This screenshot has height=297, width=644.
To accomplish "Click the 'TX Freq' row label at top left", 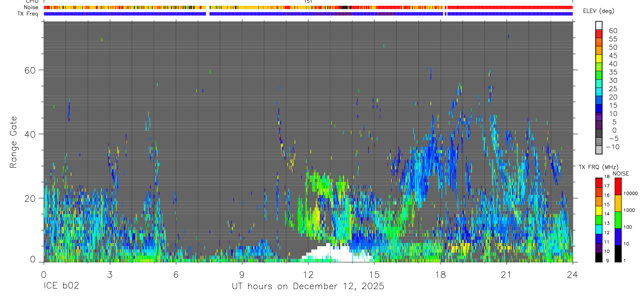I will click(x=27, y=14).
